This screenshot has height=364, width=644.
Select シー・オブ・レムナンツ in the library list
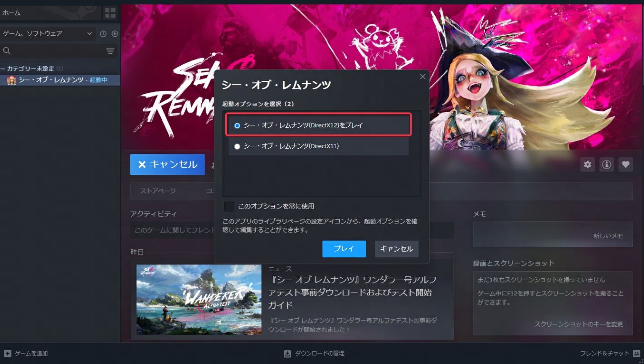click(51, 80)
